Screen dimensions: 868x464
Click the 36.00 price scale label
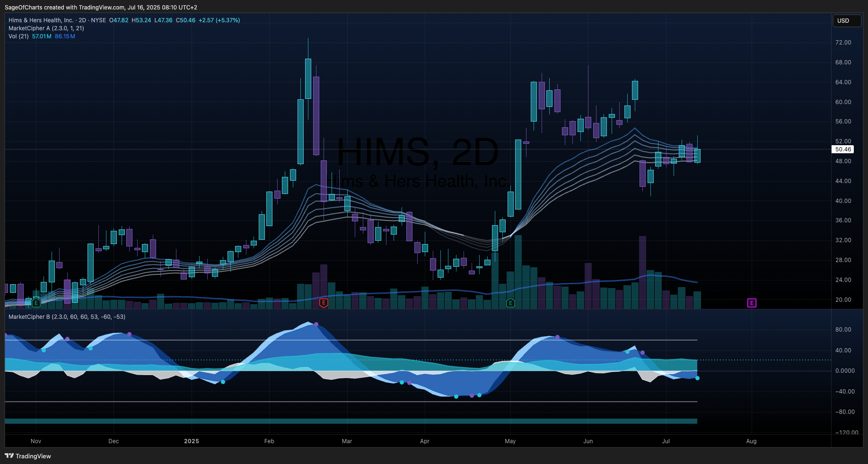tap(843, 220)
